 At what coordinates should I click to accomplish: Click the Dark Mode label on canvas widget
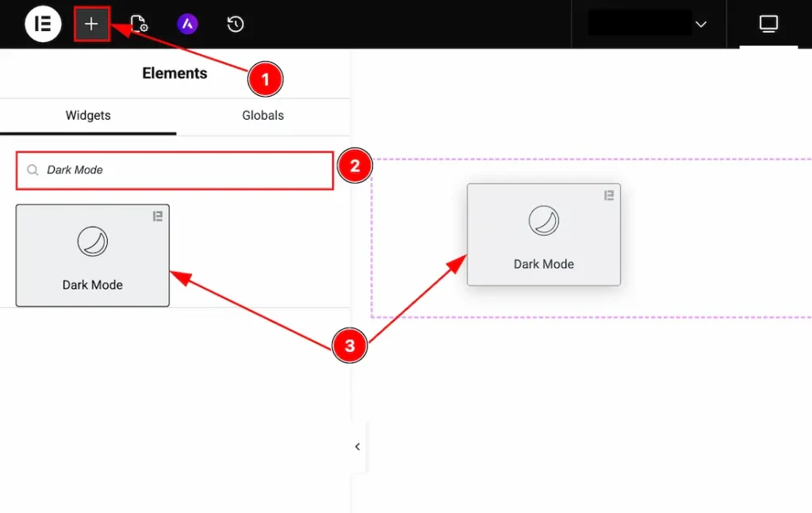point(544,264)
